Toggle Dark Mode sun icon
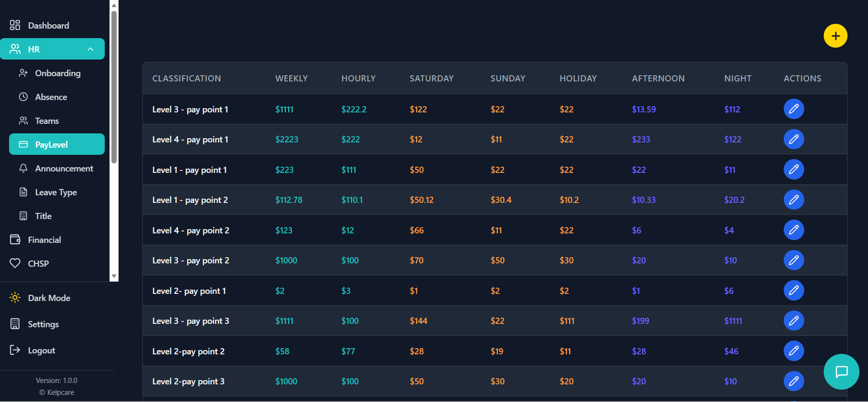The image size is (868, 402). click(x=15, y=298)
